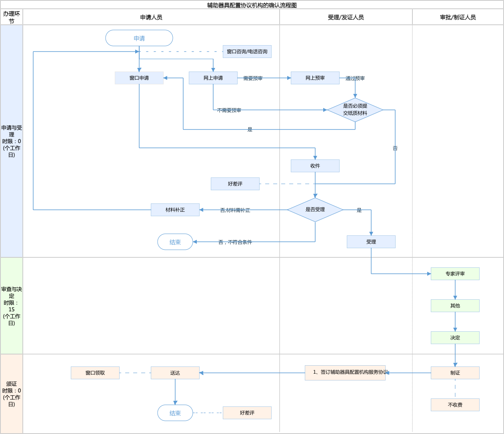
Task: Select the 是否受理 decision diamond
Action: [x=315, y=210]
